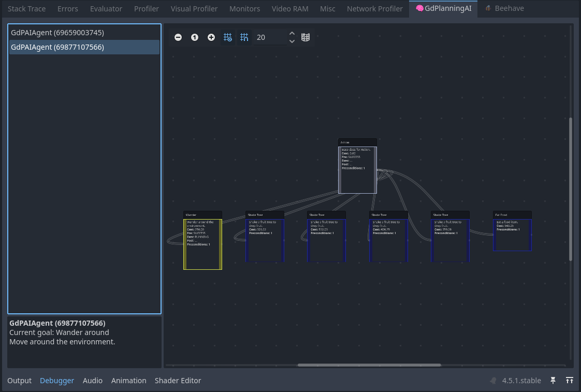Toggle the mute notifications bell icon
This screenshot has width=581, height=392.
(492, 381)
